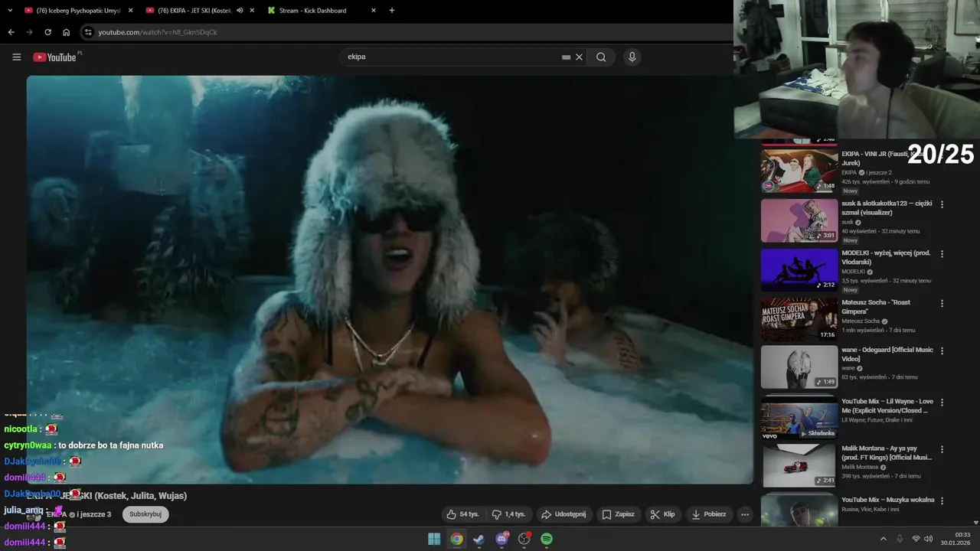980x551 pixels.
Task: Reload the page
Action: pos(47,32)
